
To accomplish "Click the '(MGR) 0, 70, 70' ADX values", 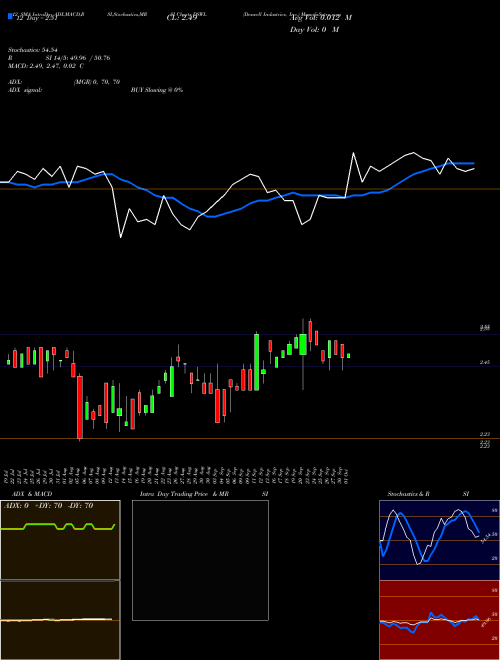I will (96, 82).
